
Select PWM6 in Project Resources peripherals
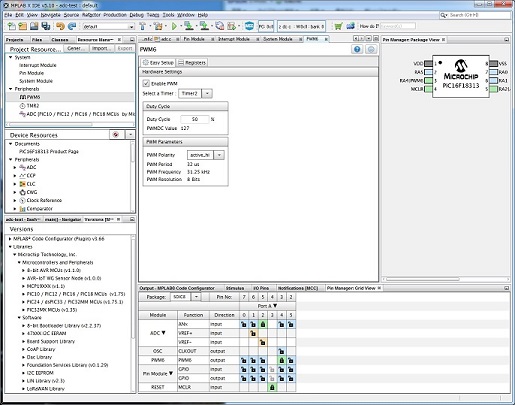pos(33,97)
